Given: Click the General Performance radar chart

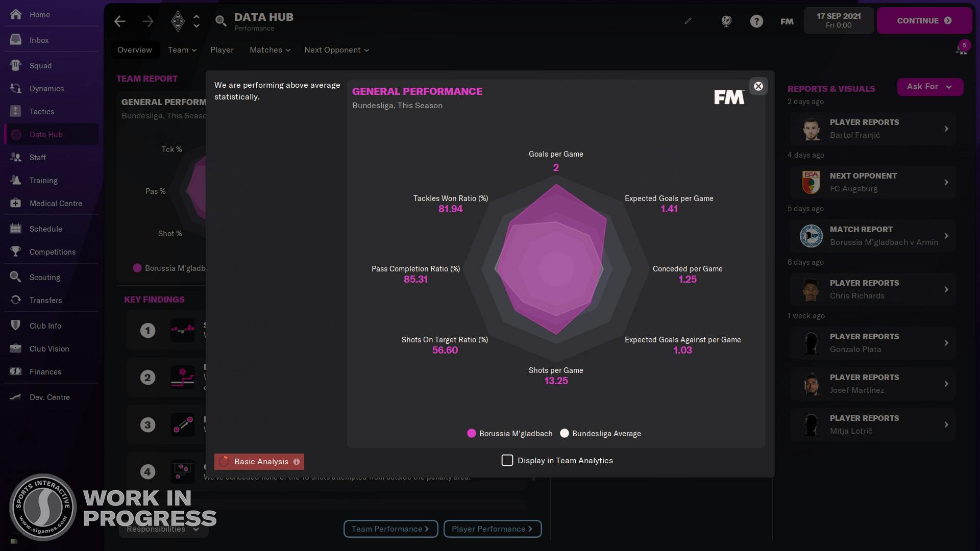Looking at the screenshot, I should (555, 268).
